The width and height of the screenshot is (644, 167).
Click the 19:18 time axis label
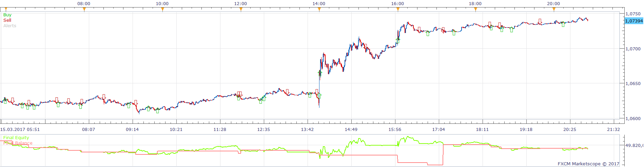(526, 130)
